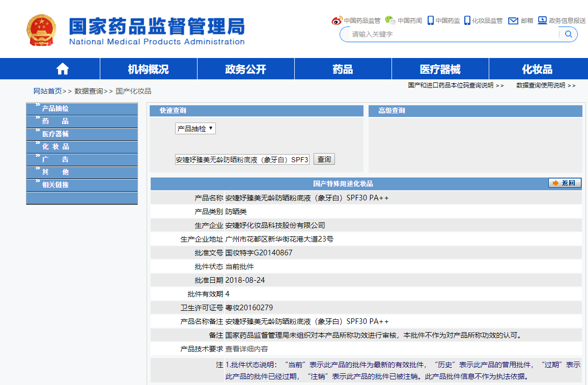Open the 邮箱 envelope icon
588x385 pixels.
[513, 21]
